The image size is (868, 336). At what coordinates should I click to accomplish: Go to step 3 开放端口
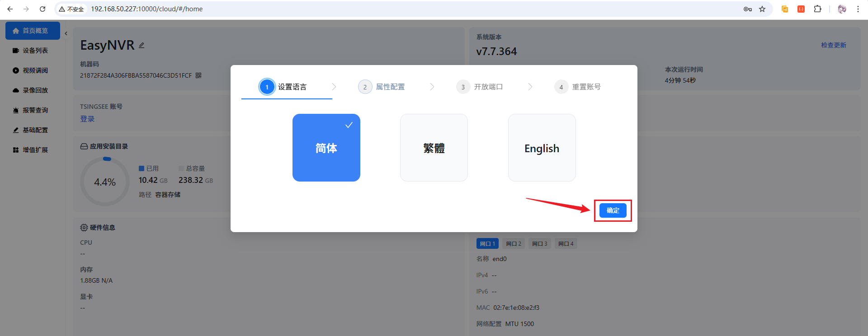point(480,87)
